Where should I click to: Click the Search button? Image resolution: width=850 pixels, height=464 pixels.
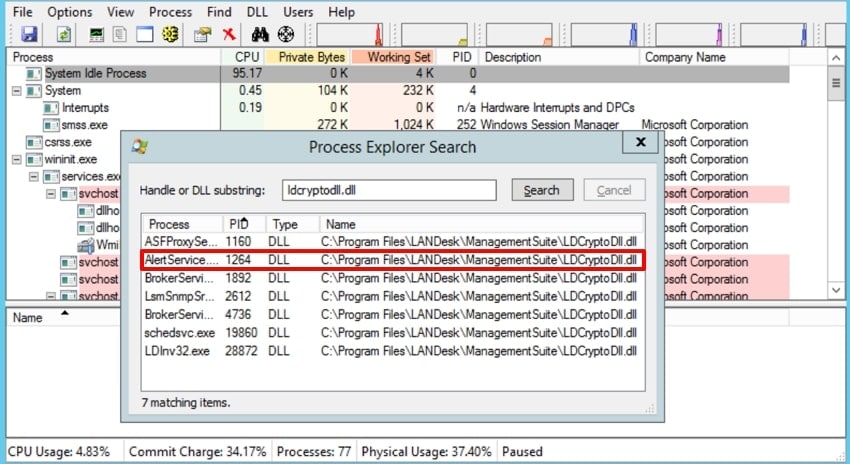point(542,190)
